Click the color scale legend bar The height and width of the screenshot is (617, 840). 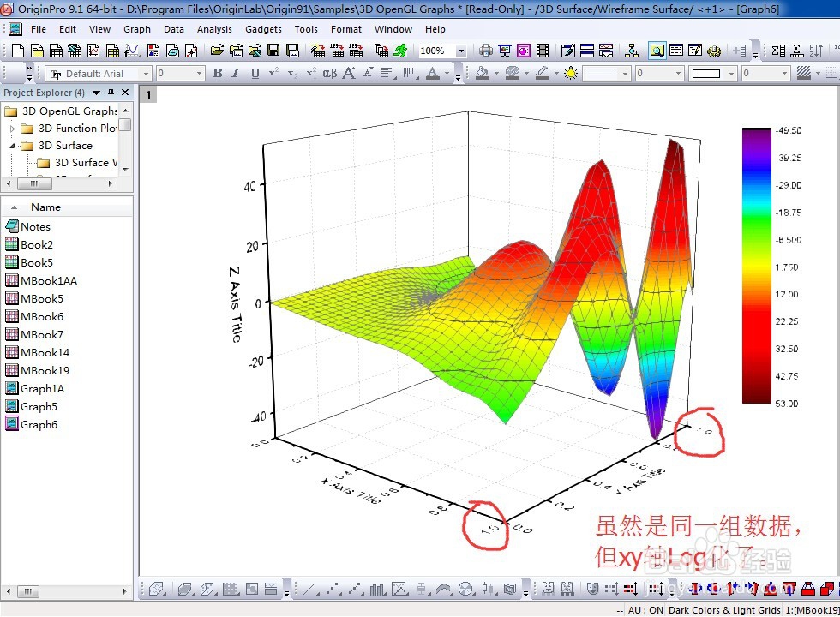tap(756, 266)
